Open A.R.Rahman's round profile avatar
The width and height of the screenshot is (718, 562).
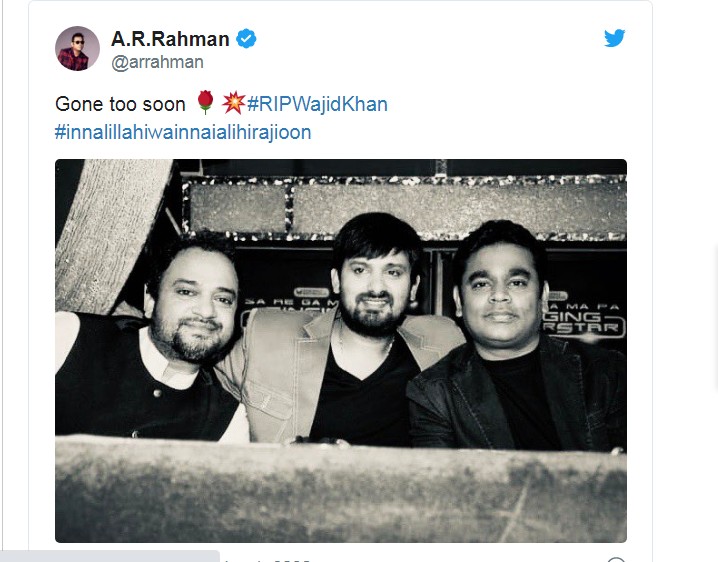pyautogui.click(x=77, y=49)
